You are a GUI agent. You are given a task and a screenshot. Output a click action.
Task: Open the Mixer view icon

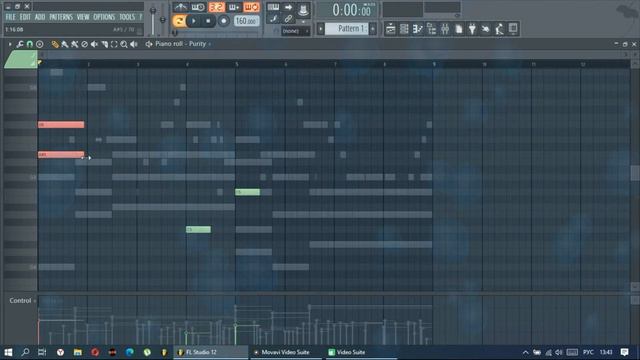[445, 29]
